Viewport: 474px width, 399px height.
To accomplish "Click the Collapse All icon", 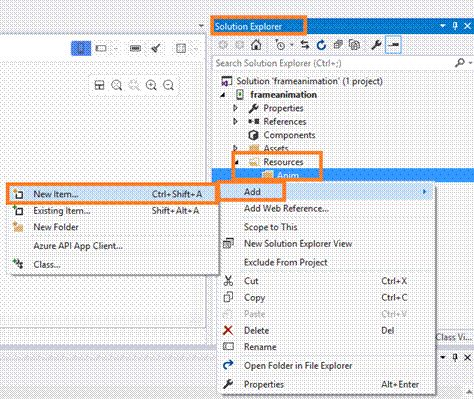I will pos(338,45).
